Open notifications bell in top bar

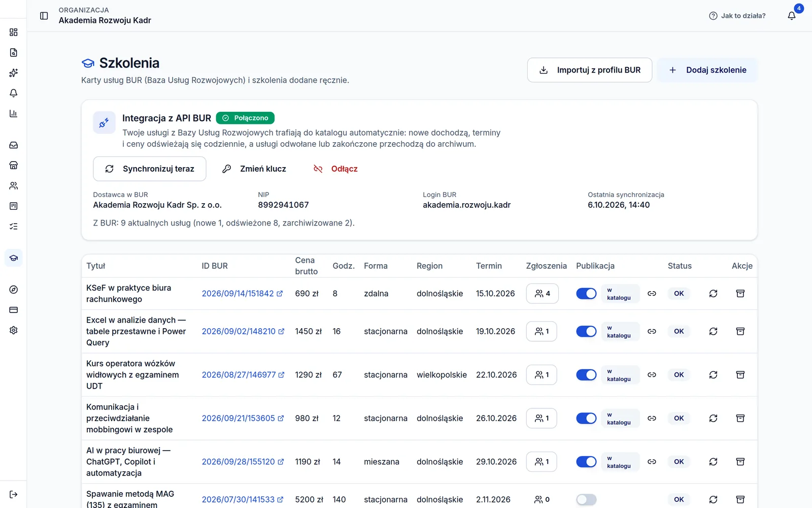coord(792,16)
